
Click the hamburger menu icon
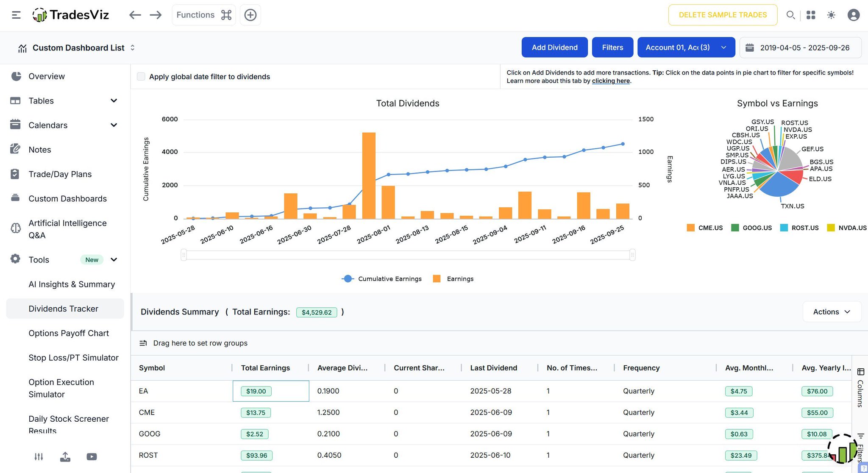[16, 15]
